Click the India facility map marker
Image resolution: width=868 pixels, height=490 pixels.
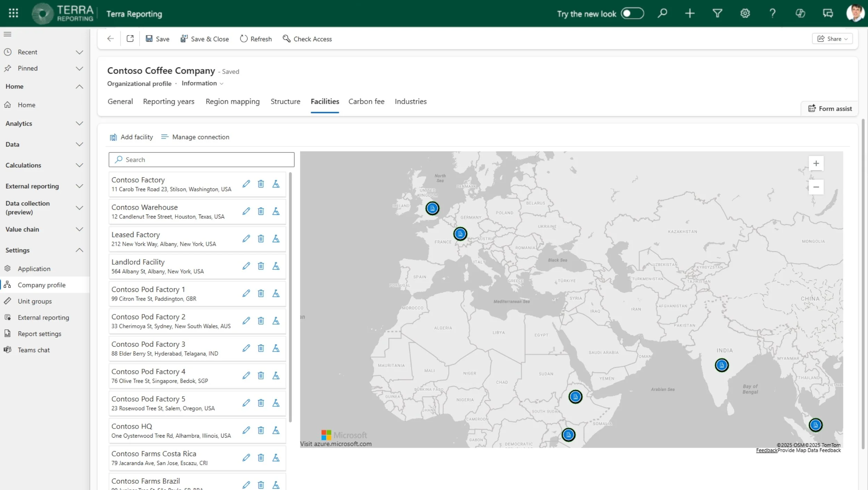(721, 365)
